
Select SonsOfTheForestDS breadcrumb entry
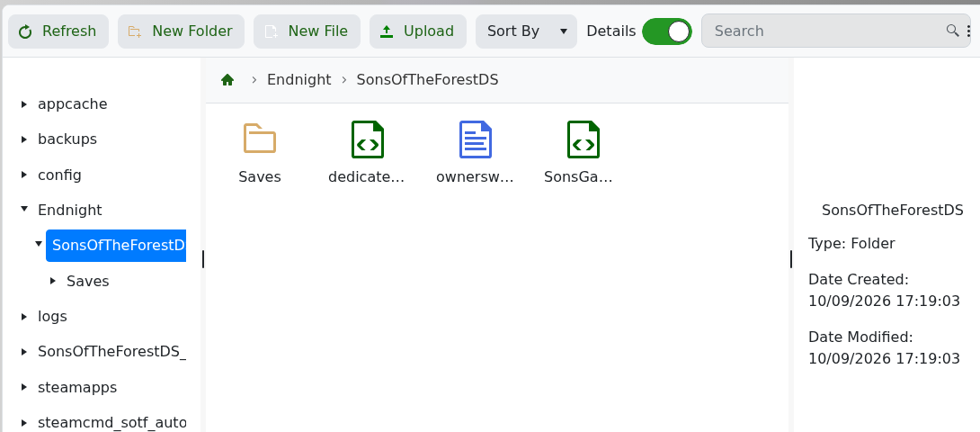[427, 80]
